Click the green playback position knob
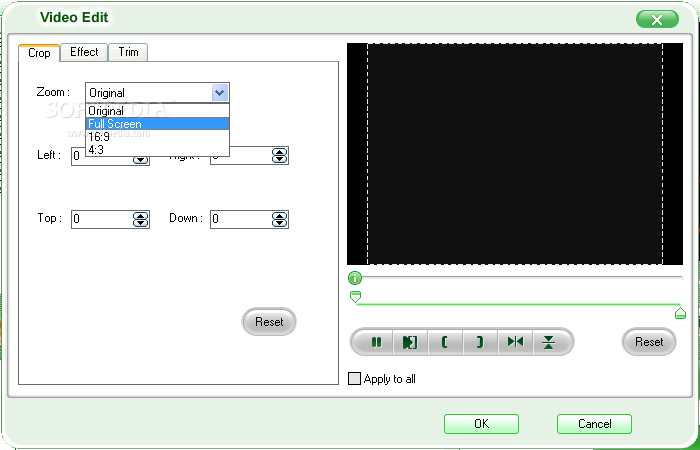 point(355,278)
